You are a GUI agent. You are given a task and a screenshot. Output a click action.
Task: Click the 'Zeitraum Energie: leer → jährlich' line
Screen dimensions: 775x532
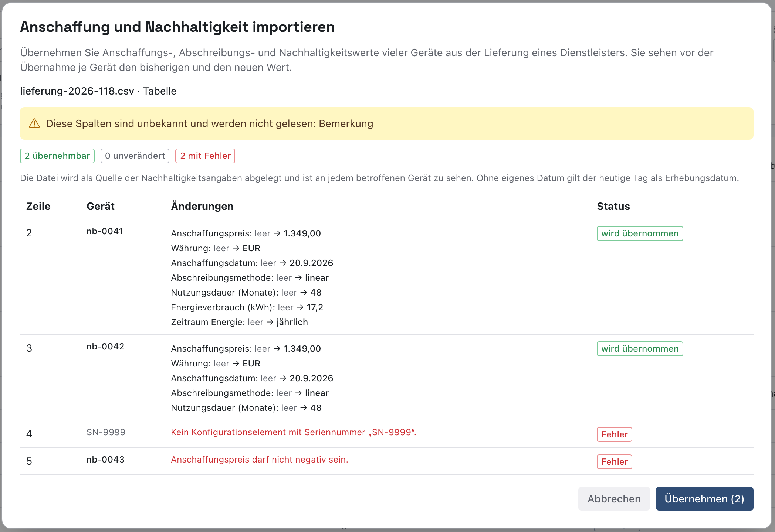point(239,322)
